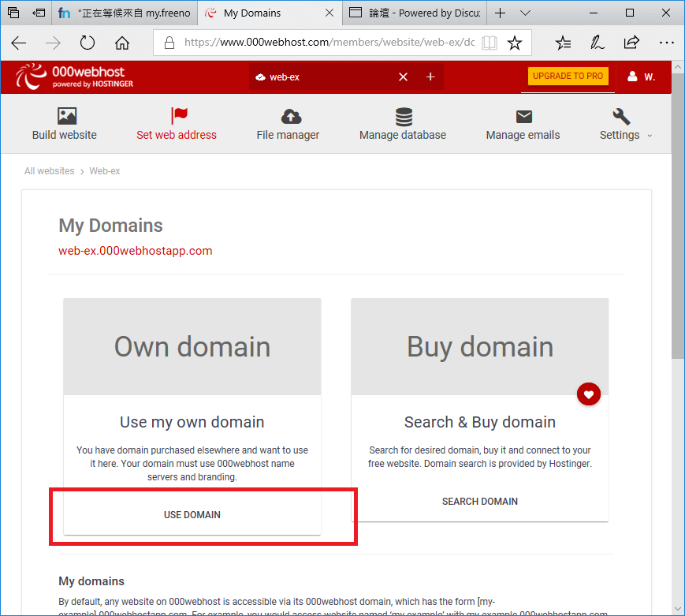The image size is (685, 616).
Task: Open Manage database section
Action: pyautogui.click(x=403, y=124)
